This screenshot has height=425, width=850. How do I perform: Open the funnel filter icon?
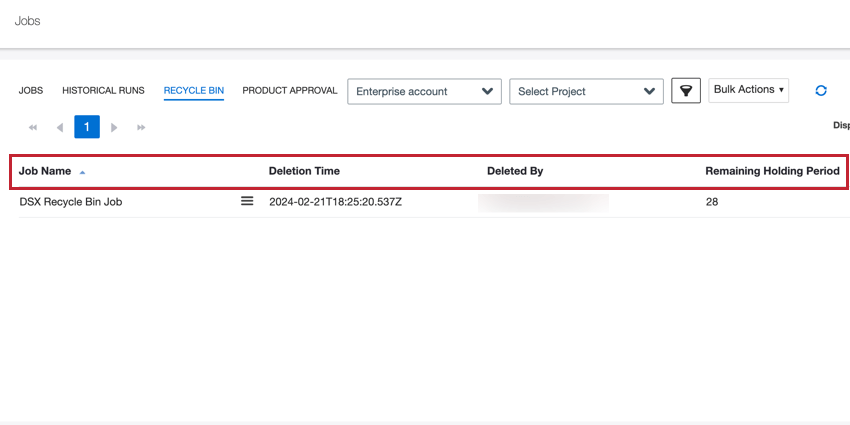click(686, 91)
